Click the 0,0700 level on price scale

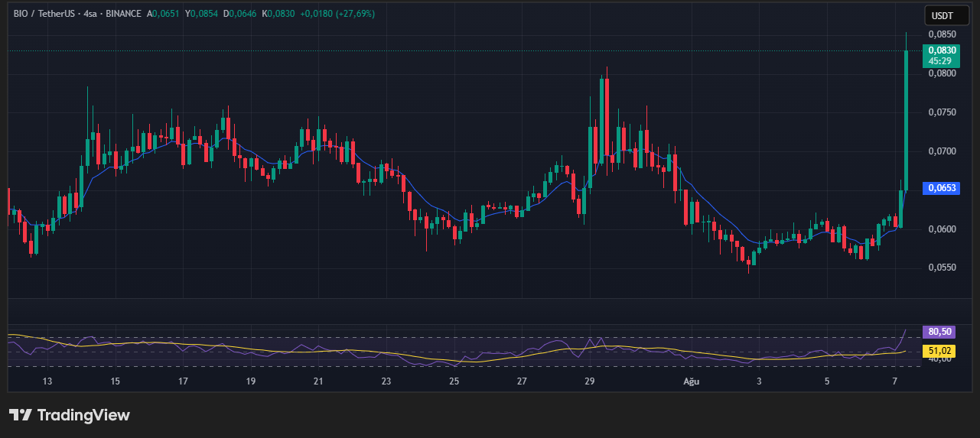click(942, 151)
